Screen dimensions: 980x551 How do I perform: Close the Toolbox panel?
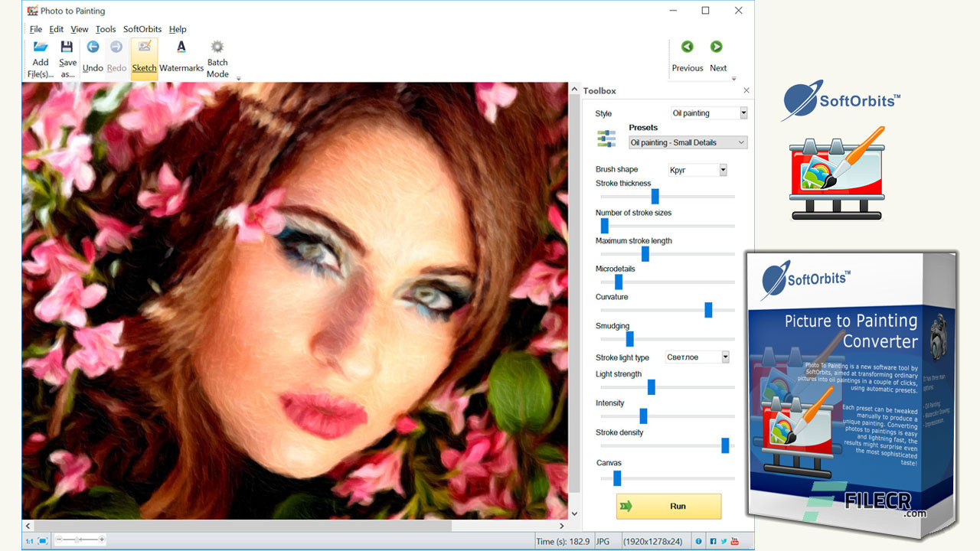coord(746,90)
